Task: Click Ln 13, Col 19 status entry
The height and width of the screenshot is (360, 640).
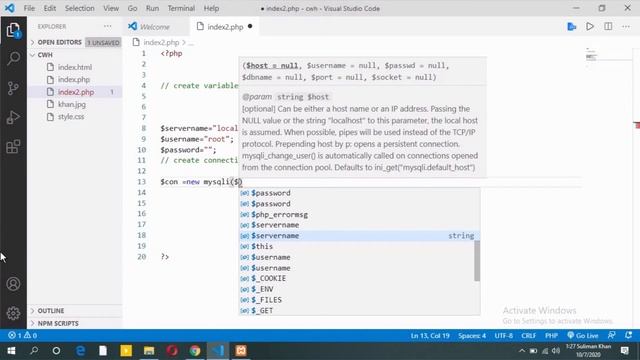Action: (x=430, y=336)
